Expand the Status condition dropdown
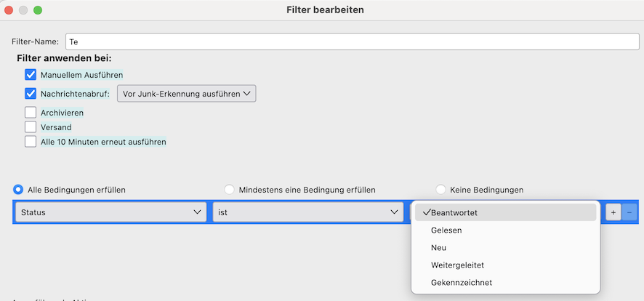 [110, 212]
